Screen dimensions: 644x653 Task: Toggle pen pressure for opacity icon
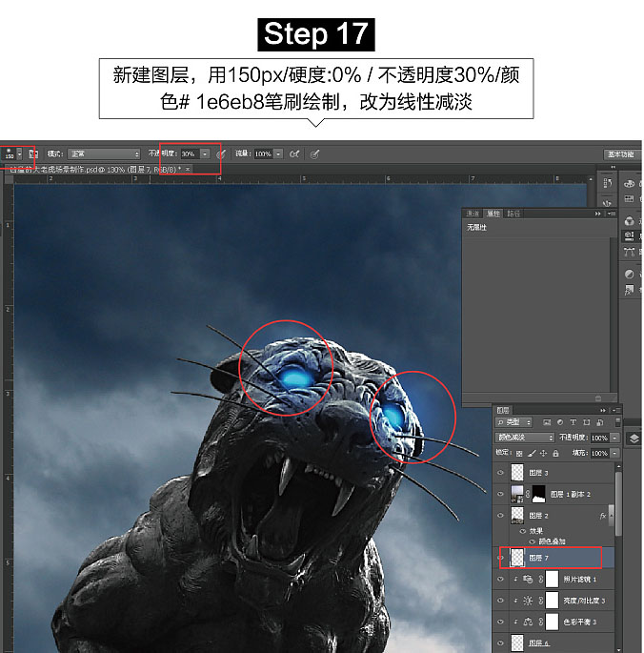221,154
